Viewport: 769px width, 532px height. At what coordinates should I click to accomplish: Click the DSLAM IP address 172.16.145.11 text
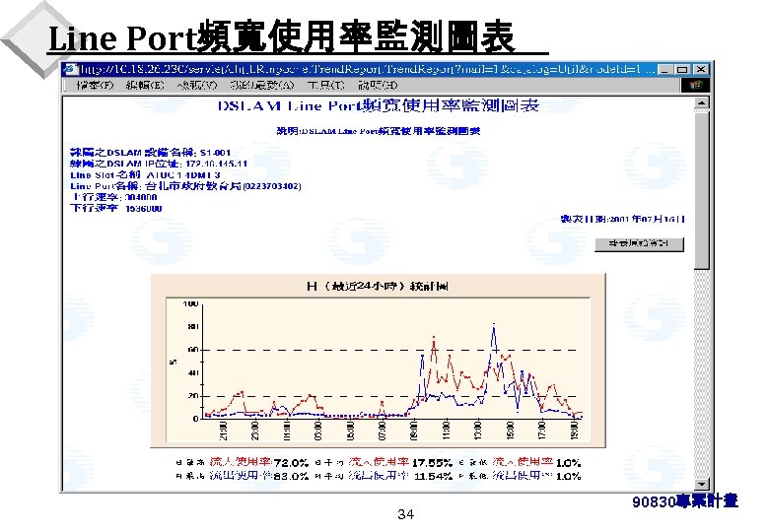pos(216,164)
